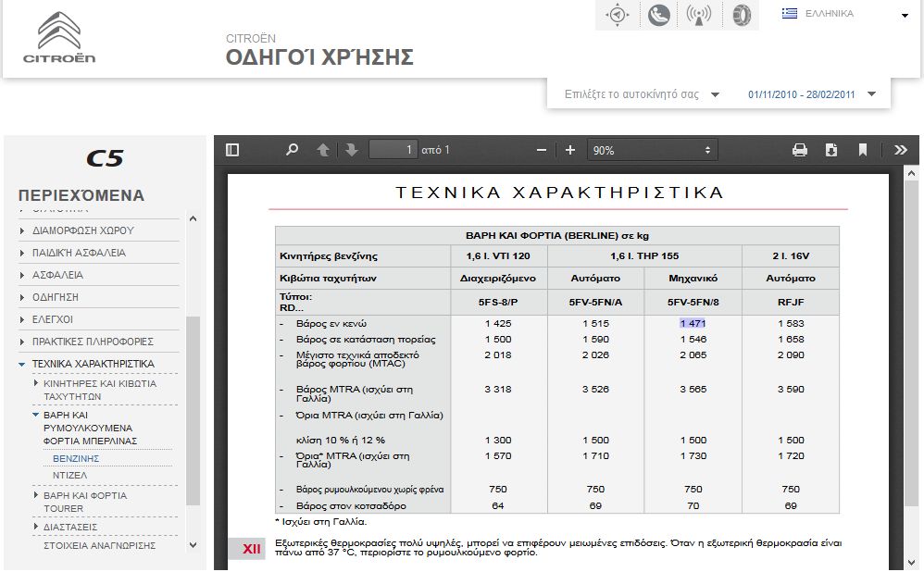The image size is (924, 572).
Task: Expand ΔΙΑΣΤΑΣΕΙΣ item
Action: point(70,527)
